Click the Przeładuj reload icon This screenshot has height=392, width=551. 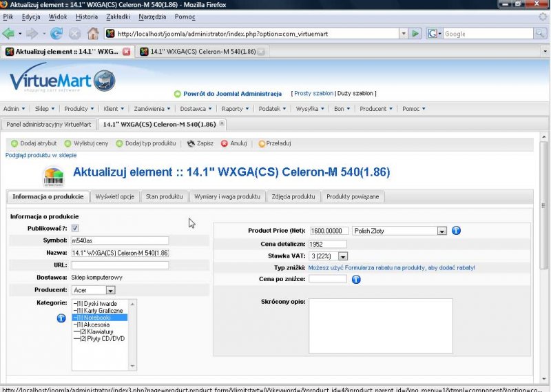click(x=262, y=144)
